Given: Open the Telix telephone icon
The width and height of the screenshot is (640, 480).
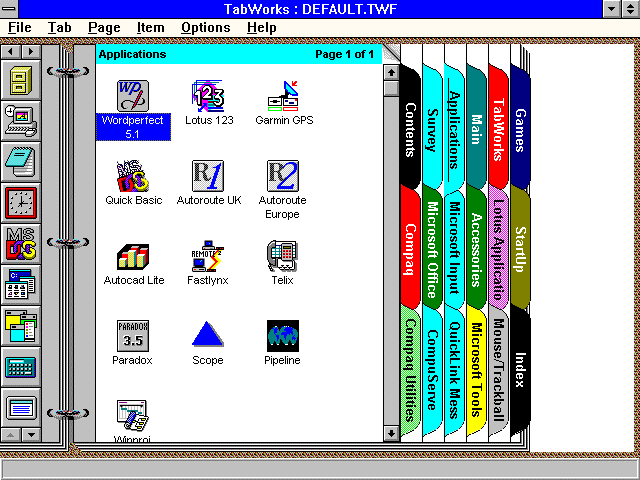Looking at the screenshot, I should point(283,256).
